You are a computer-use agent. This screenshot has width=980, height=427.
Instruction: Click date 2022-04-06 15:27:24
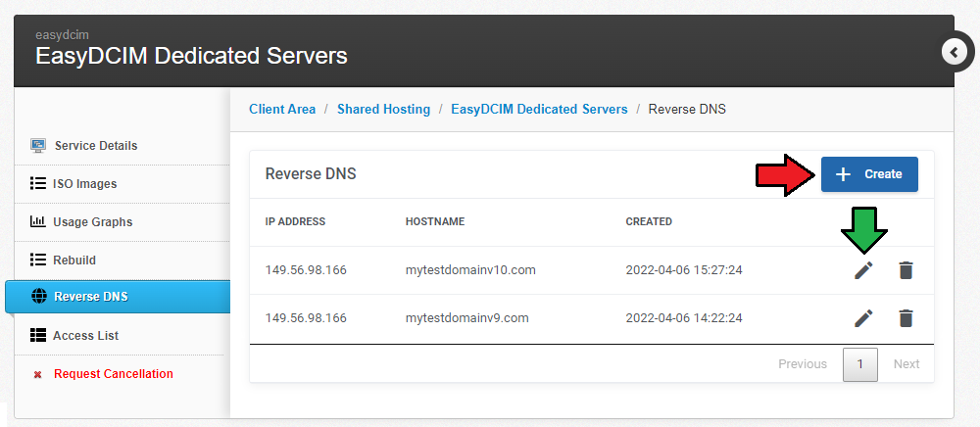684,270
